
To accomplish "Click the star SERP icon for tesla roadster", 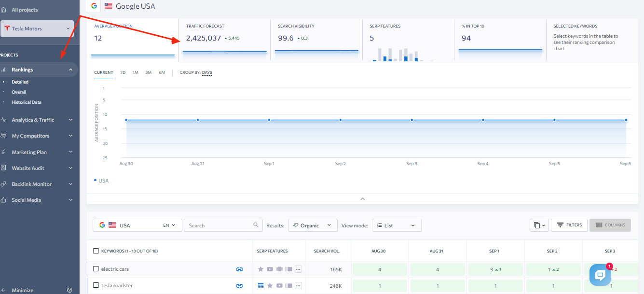I will click(270, 285).
